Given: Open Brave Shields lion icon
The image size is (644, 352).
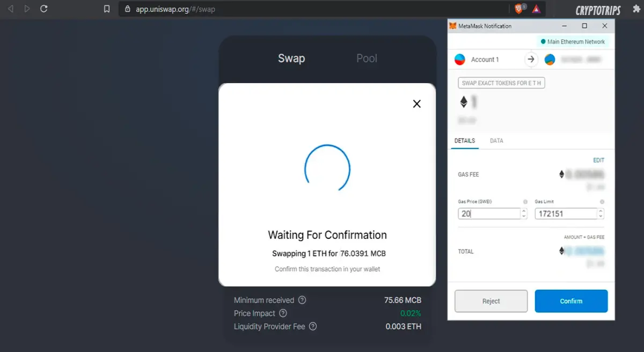Looking at the screenshot, I should click(519, 9).
